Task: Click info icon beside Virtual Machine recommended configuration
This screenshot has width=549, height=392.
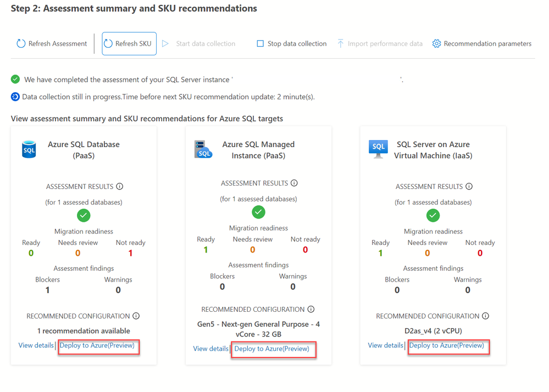Action: tap(486, 316)
